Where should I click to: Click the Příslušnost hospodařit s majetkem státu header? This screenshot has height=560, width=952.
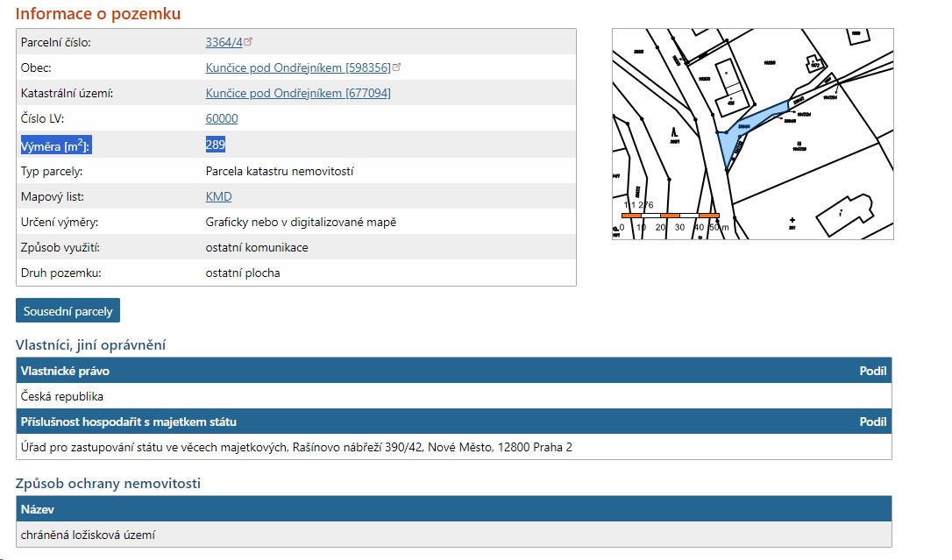click(x=129, y=422)
